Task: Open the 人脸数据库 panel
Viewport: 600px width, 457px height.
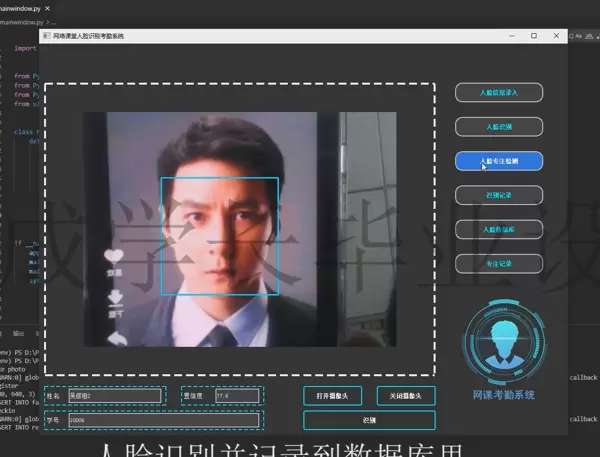Action: tap(499, 229)
